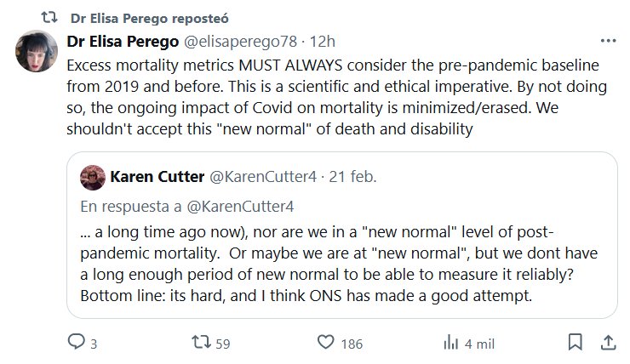Repost this tweet via retweet icon

201,342
